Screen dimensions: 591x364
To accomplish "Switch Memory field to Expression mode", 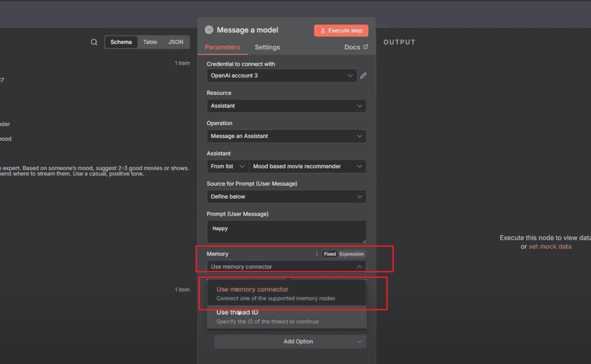I will coord(351,254).
